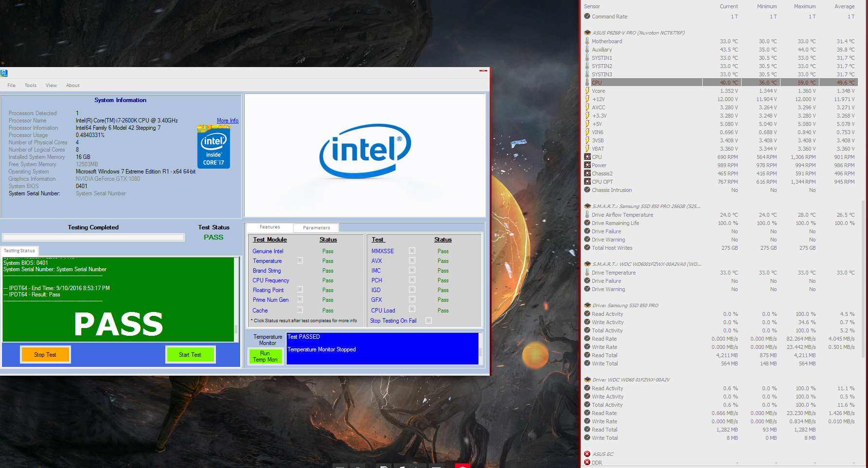868x468 pixels.
Task: Click the Power fan icon
Action: pyautogui.click(x=587, y=165)
